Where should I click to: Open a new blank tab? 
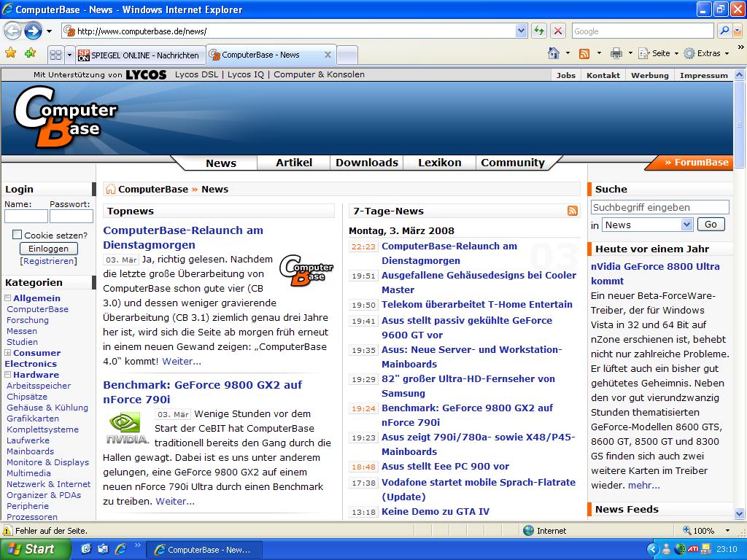point(347,55)
